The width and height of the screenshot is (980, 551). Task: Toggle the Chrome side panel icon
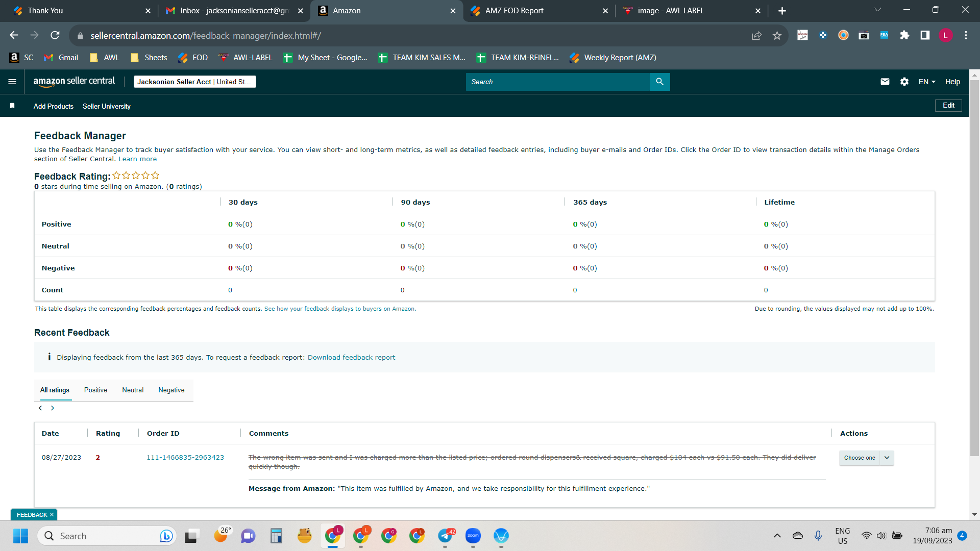point(925,35)
